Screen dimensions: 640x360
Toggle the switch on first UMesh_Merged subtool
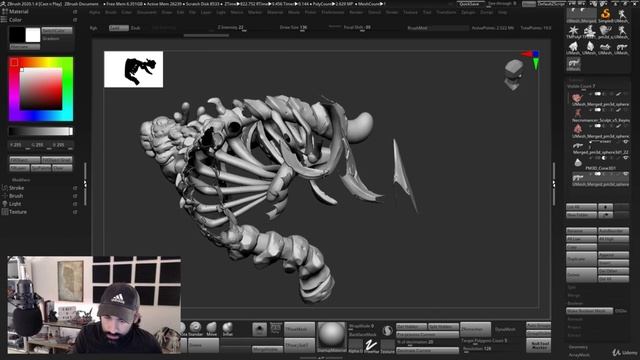coord(598,94)
